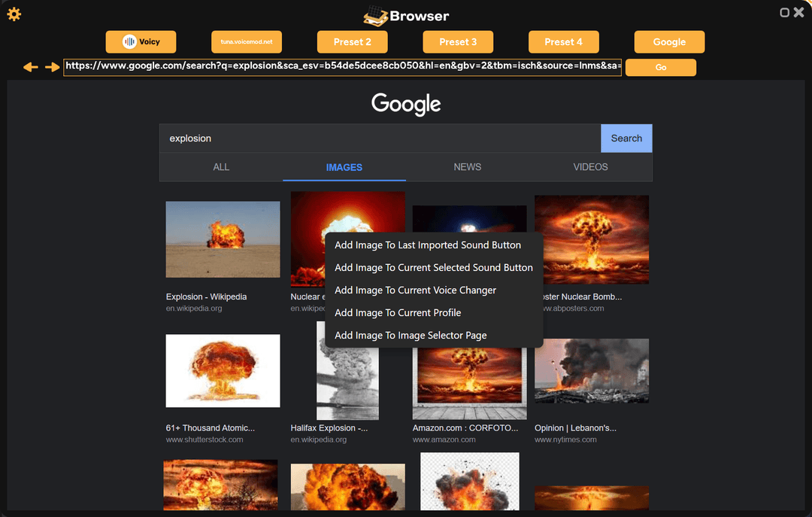This screenshot has height=517, width=812.
Task: Maximize the browser window
Action: point(785,13)
